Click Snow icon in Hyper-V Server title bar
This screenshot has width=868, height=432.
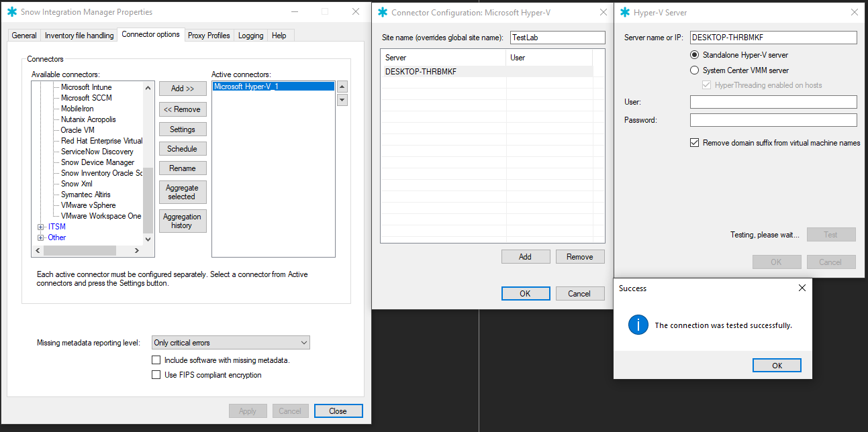click(625, 12)
